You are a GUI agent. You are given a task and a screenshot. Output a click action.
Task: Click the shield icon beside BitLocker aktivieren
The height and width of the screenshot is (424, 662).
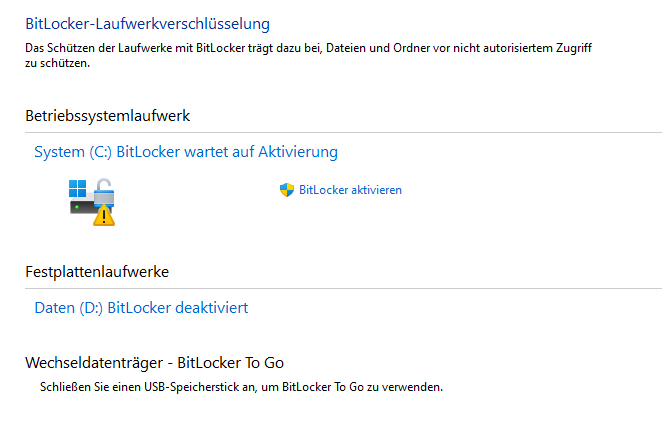(x=287, y=190)
